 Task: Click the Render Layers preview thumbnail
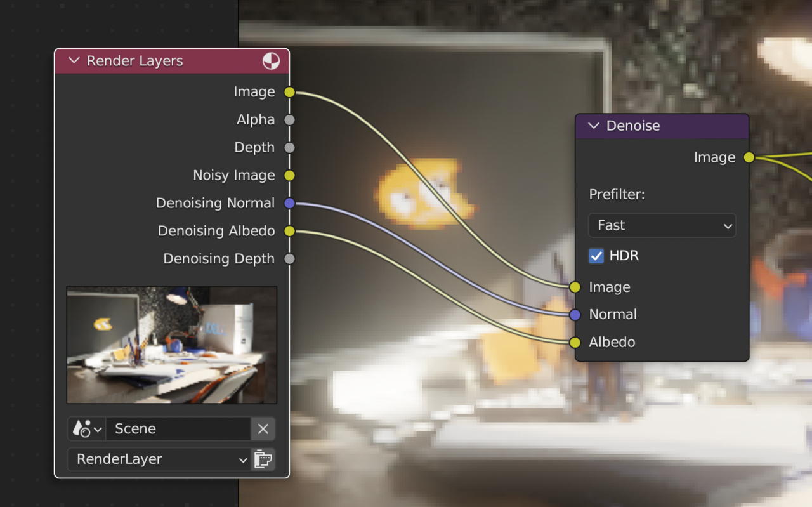point(172,345)
